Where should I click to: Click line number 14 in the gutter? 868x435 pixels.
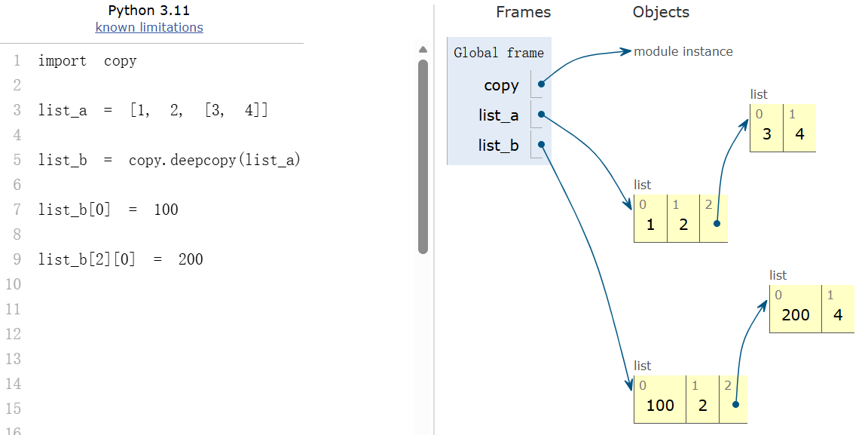(x=14, y=384)
